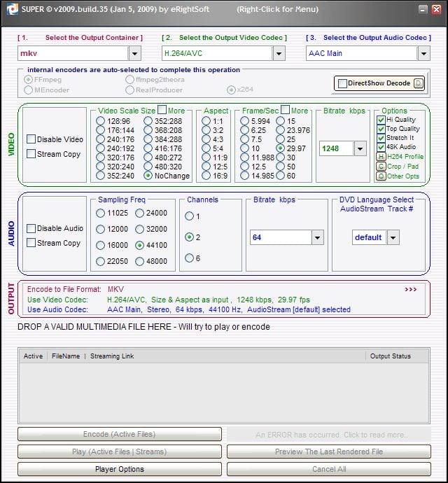Screen dimensions: 448x483
Task: Check Disable Audio option
Action: coord(31,228)
